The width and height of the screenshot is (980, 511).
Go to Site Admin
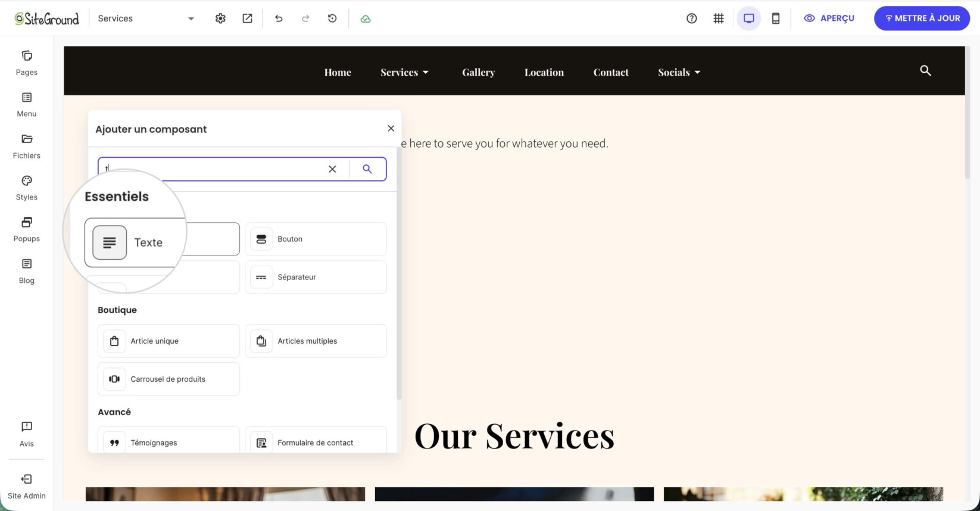click(x=27, y=487)
